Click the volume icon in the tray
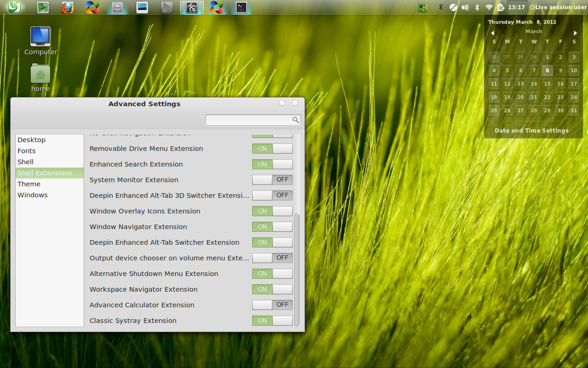 (465, 7)
